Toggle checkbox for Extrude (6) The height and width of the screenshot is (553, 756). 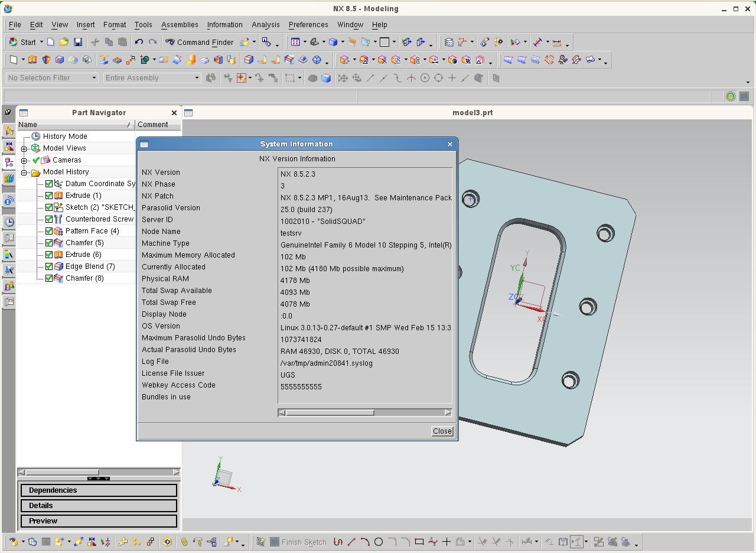coord(49,255)
